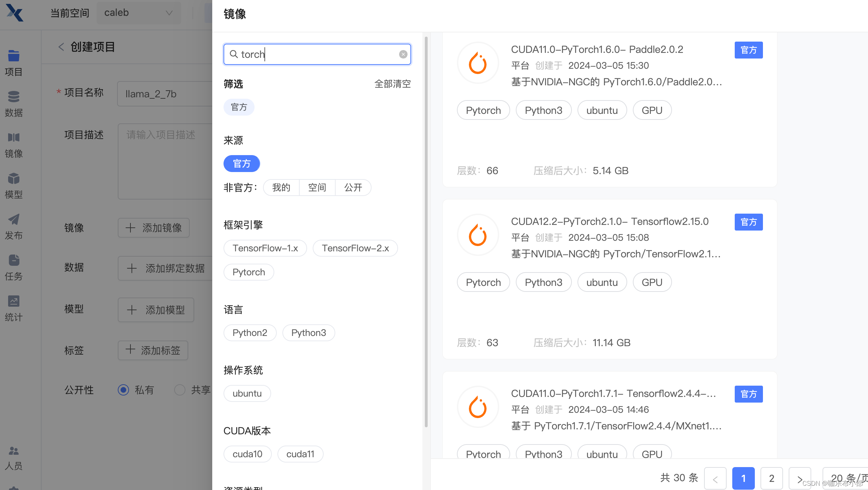
Task: Select the 我的 non-official tab
Action: coord(281,188)
